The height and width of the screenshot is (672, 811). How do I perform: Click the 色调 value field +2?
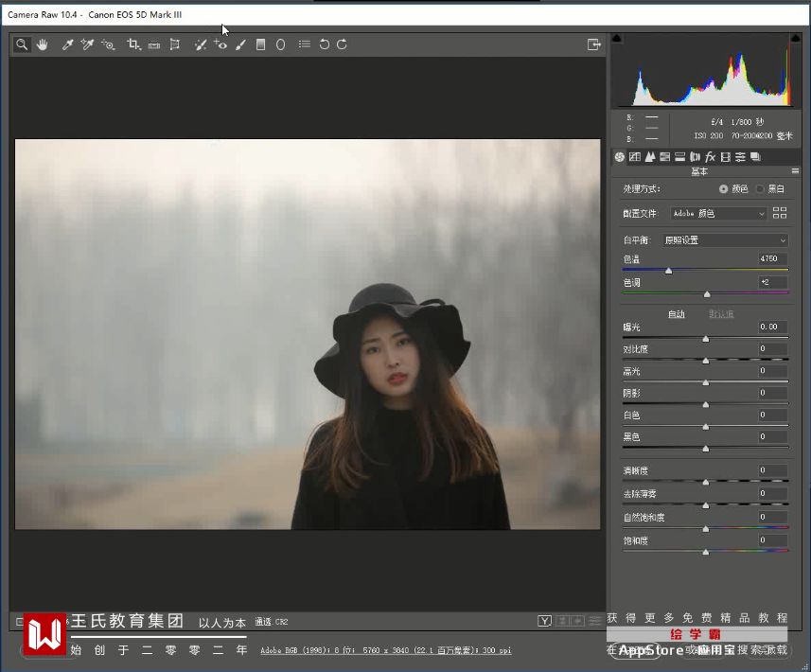coord(773,282)
